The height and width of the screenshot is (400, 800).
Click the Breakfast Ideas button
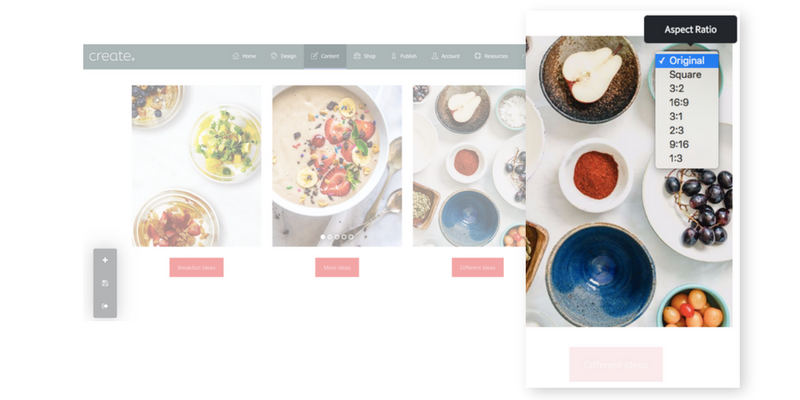click(x=196, y=267)
